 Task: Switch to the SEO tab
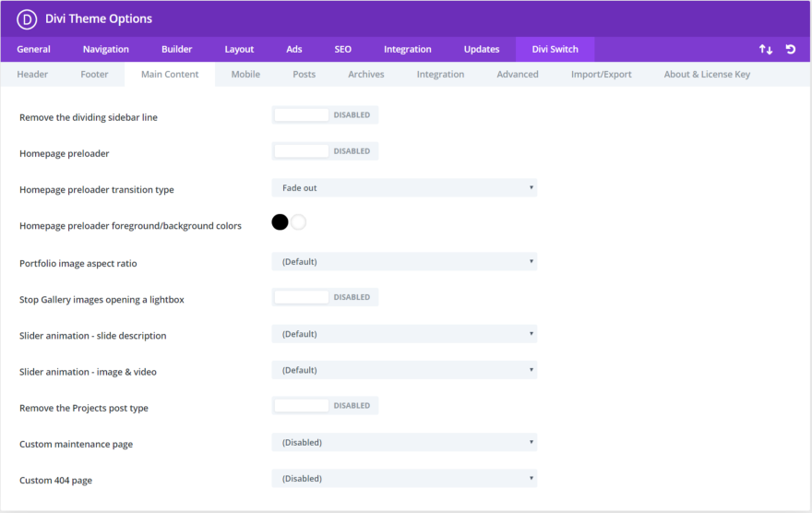(343, 49)
